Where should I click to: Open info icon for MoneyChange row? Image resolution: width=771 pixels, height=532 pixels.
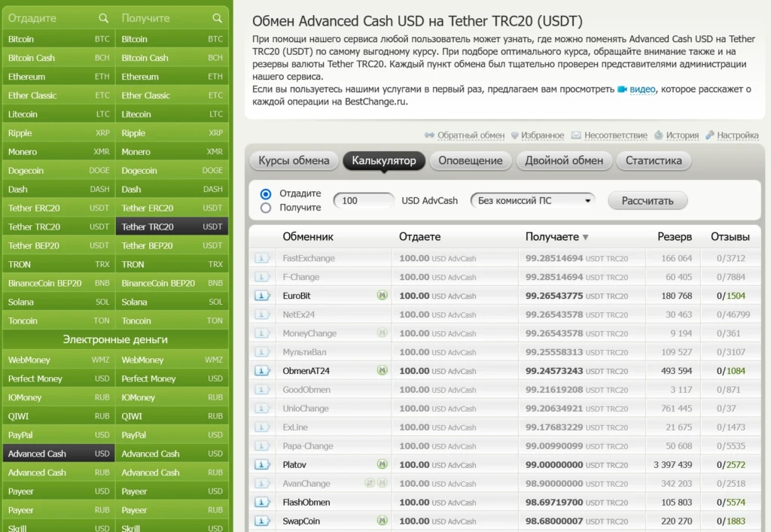[262, 333]
